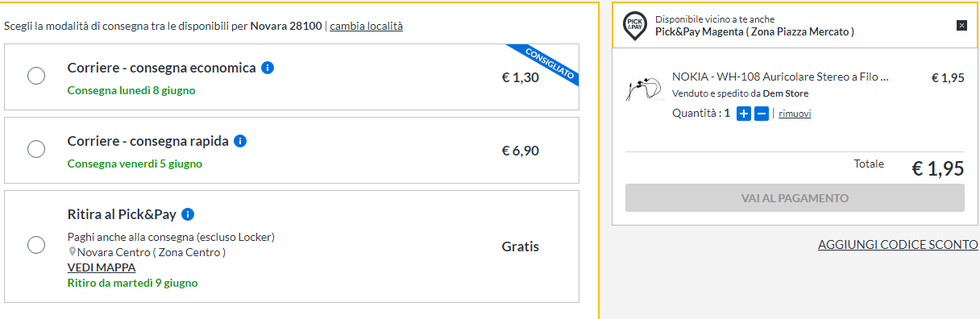Viewport: 980px width, 319px height.
Task: Open info icon for consegna economica
Action: point(268,68)
